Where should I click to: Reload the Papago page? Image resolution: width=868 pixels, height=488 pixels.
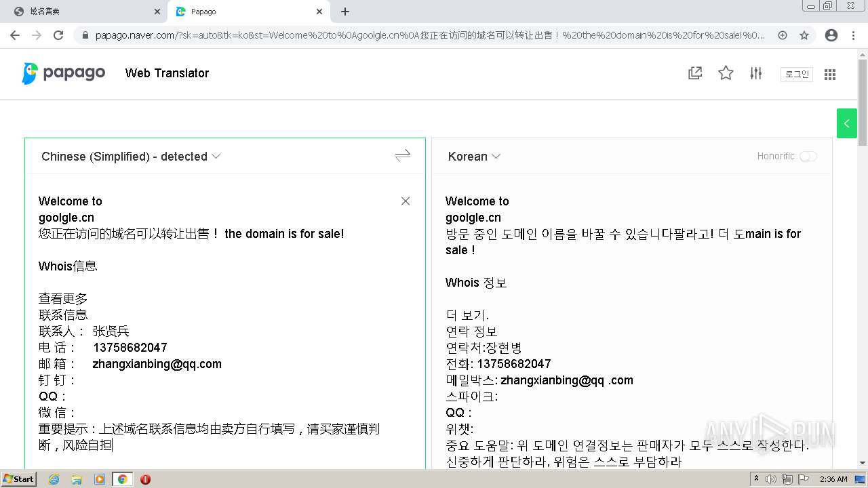click(58, 35)
